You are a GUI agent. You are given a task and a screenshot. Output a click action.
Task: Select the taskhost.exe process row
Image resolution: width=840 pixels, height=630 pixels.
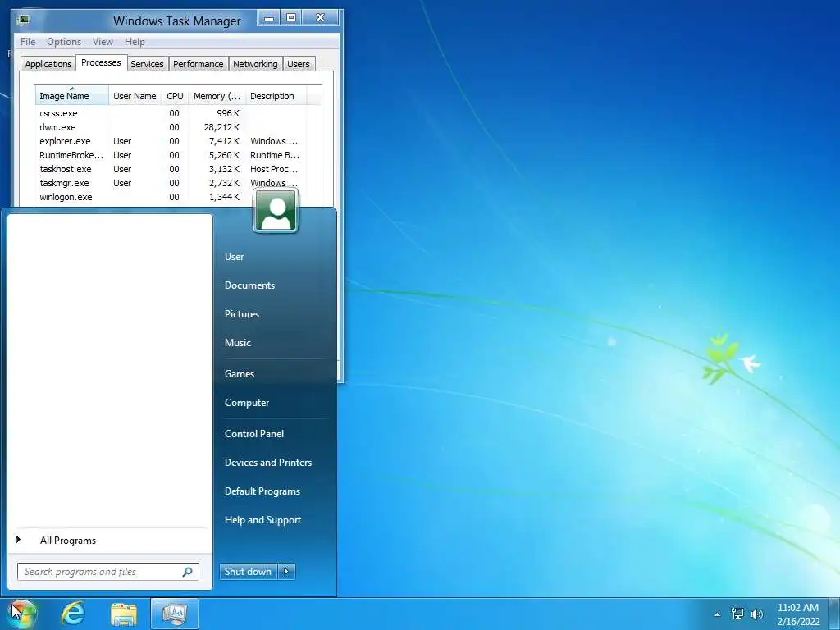[x=178, y=169]
